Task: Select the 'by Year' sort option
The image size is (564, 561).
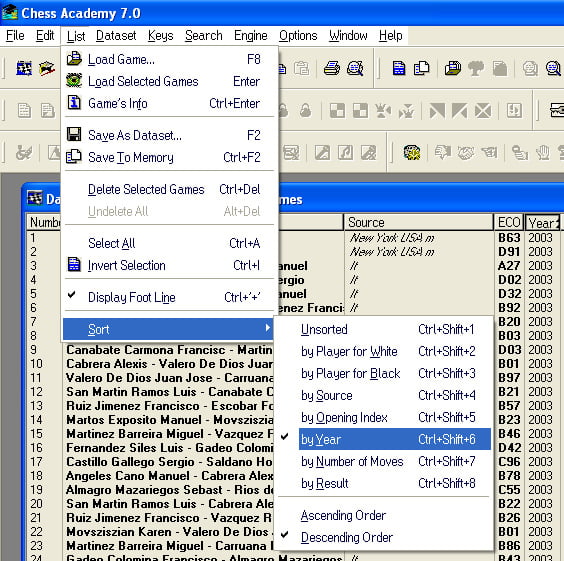Action: point(395,439)
